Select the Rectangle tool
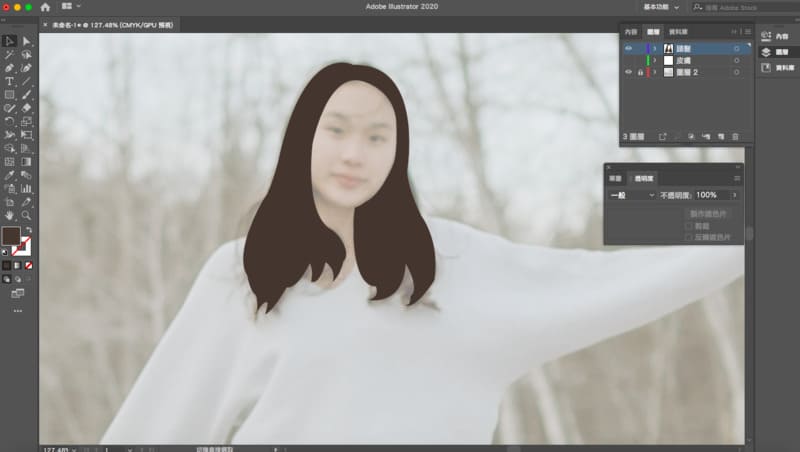 click(x=9, y=94)
